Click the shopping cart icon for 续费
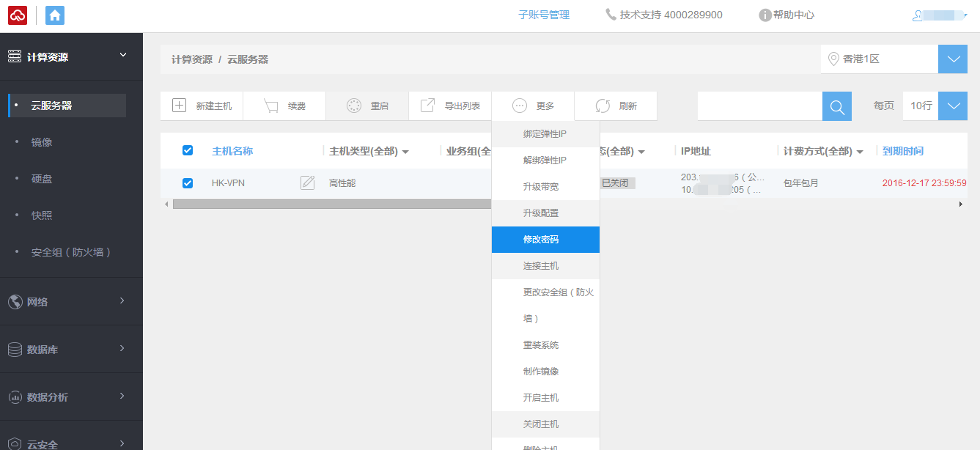 coord(271,106)
